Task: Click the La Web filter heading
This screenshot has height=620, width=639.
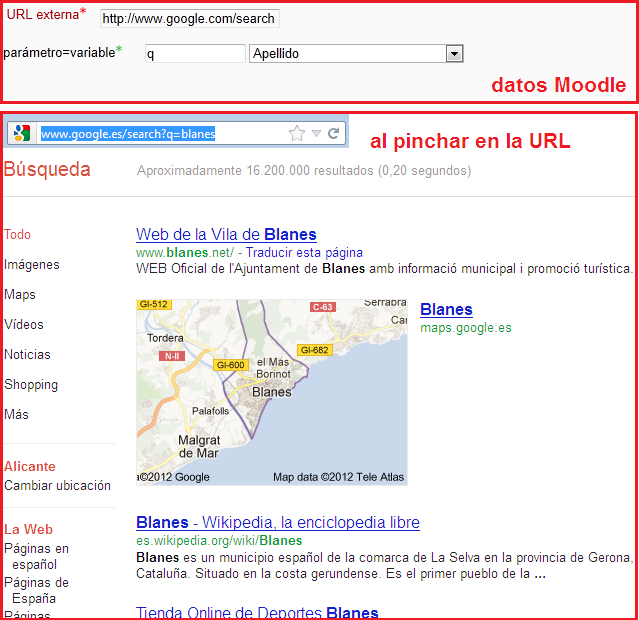Action: point(29,529)
